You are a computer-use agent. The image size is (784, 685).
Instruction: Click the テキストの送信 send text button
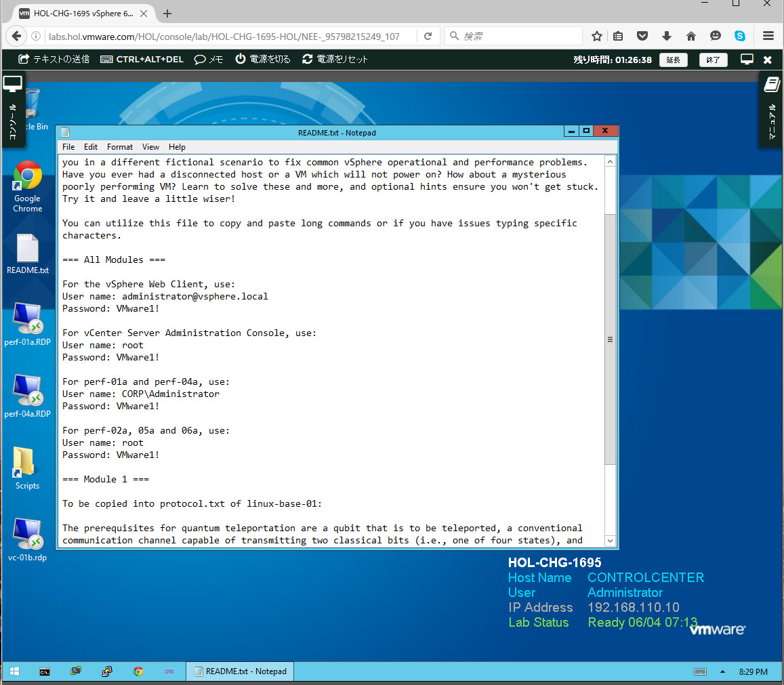54,59
